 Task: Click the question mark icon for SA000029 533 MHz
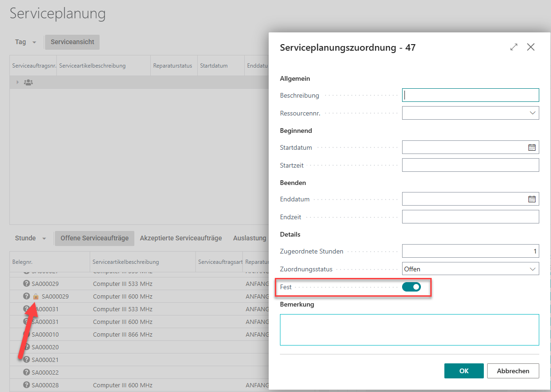[x=26, y=284]
